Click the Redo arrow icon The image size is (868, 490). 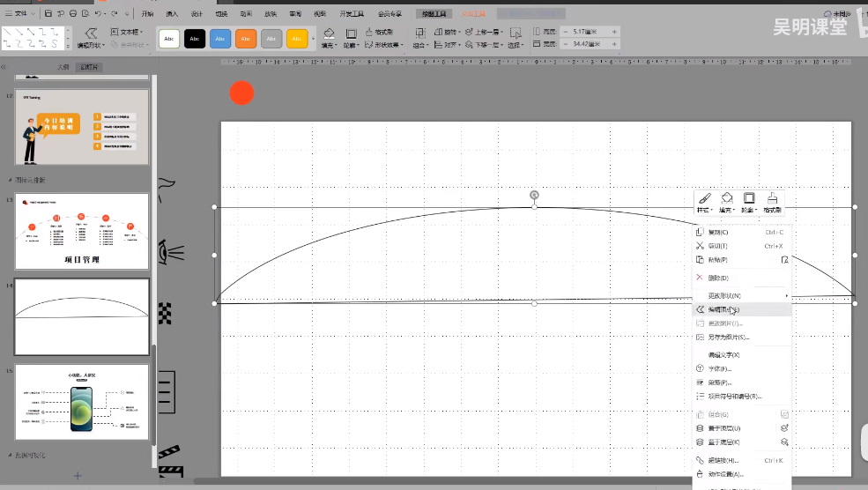114,13
